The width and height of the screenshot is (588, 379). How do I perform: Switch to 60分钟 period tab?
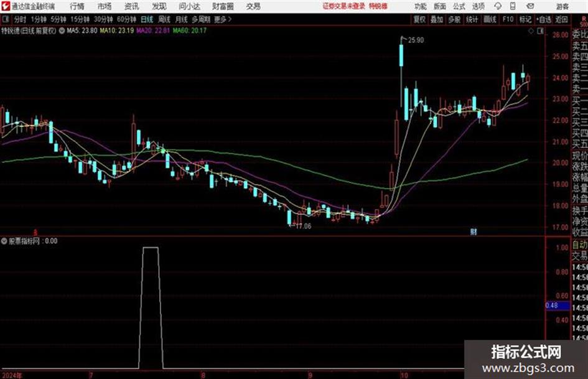[x=126, y=19]
